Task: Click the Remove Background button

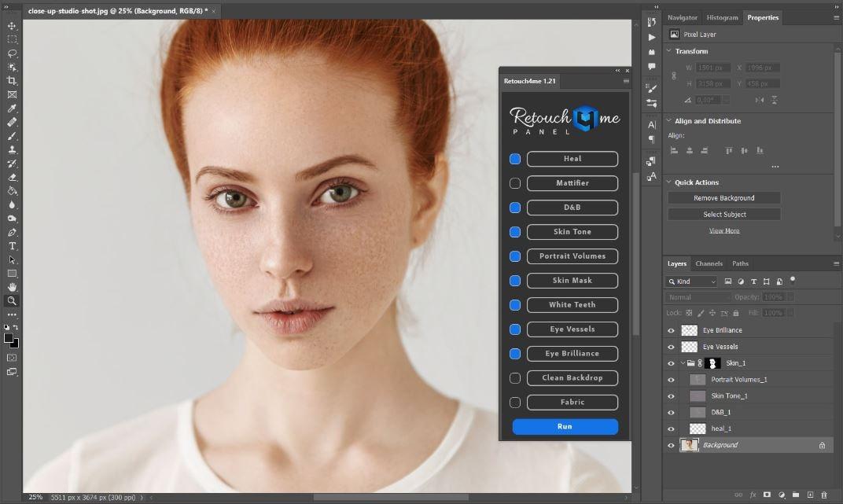Action: [x=723, y=198]
